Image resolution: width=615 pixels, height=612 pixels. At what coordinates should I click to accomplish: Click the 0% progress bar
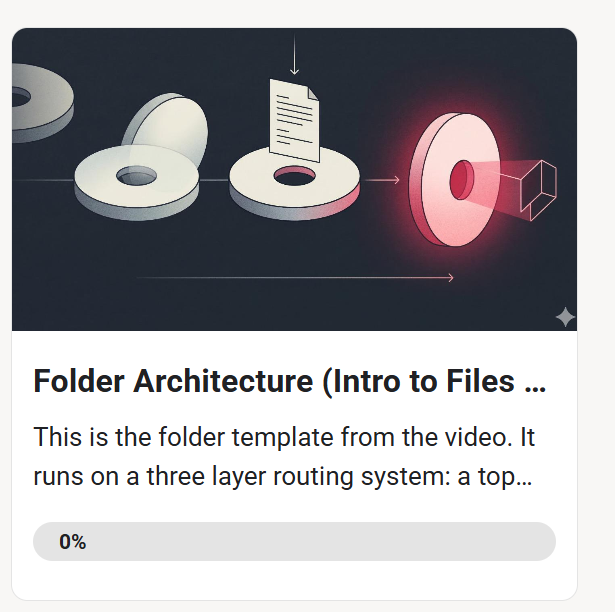click(295, 541)
